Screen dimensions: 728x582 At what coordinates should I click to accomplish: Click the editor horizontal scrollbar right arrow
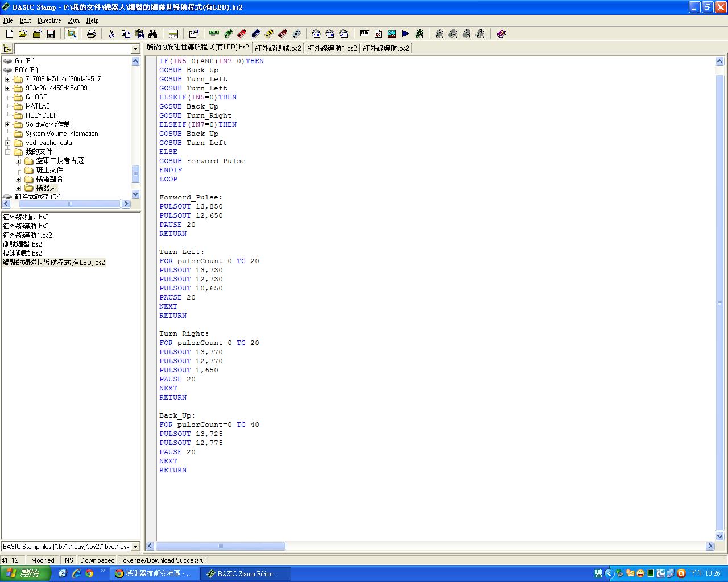[x=710, y=546]
